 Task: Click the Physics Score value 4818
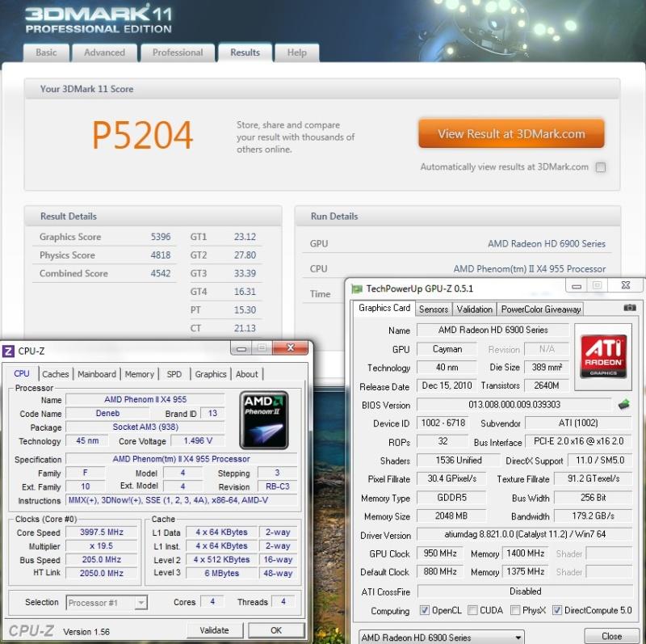click(x=161, y=255)
